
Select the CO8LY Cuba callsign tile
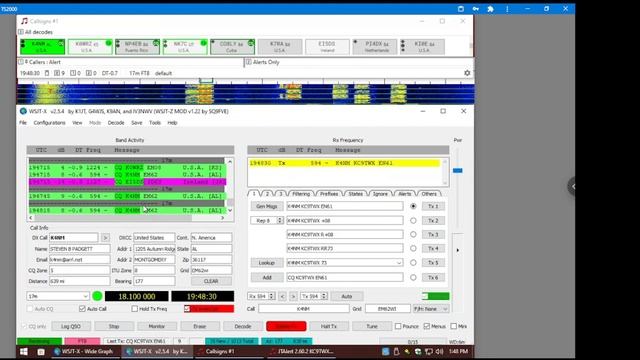(x=233, y=47)
